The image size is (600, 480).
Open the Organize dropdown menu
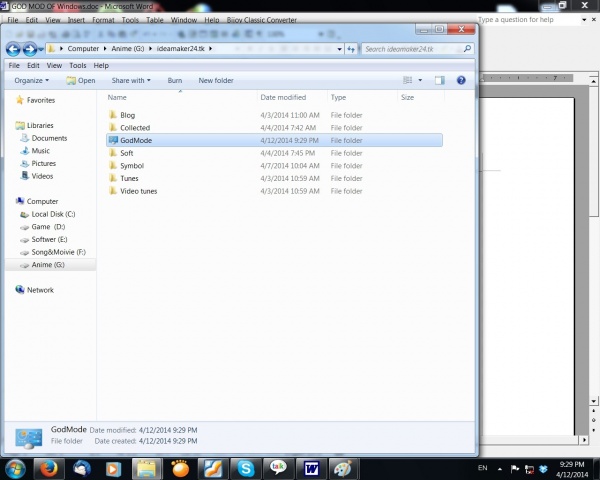[31, 80]
